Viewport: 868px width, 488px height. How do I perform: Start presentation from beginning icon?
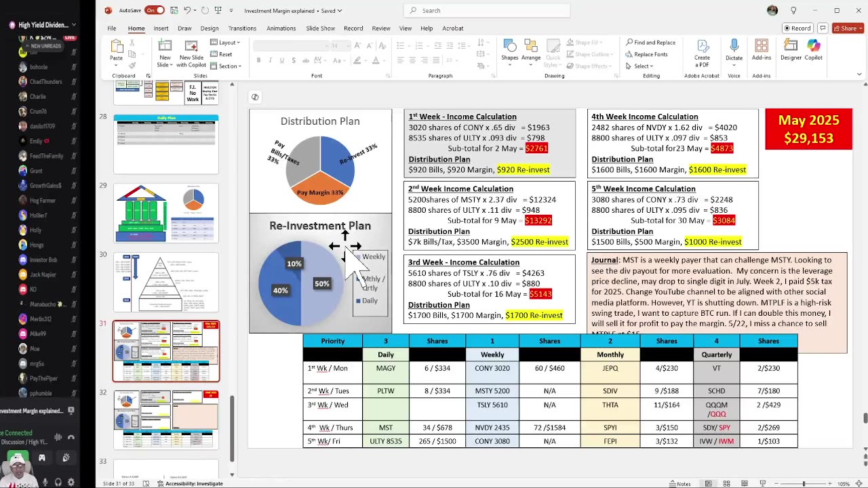(x=218, y=10)
